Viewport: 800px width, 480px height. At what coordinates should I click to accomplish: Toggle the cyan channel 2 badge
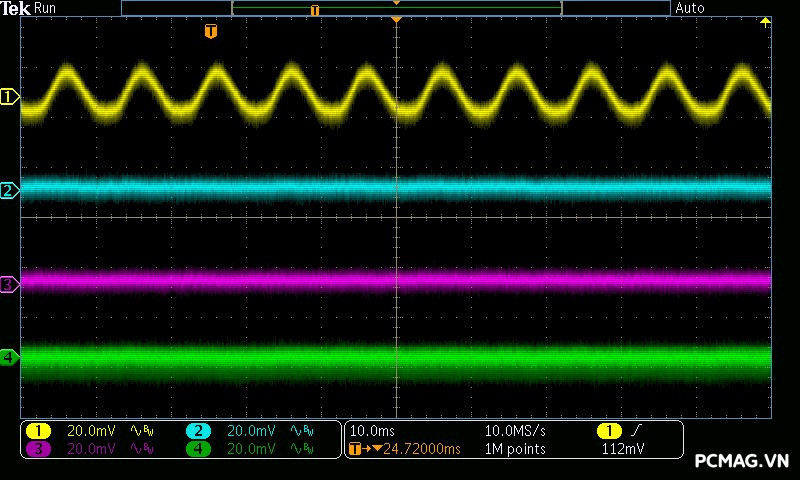coord(198,431)
